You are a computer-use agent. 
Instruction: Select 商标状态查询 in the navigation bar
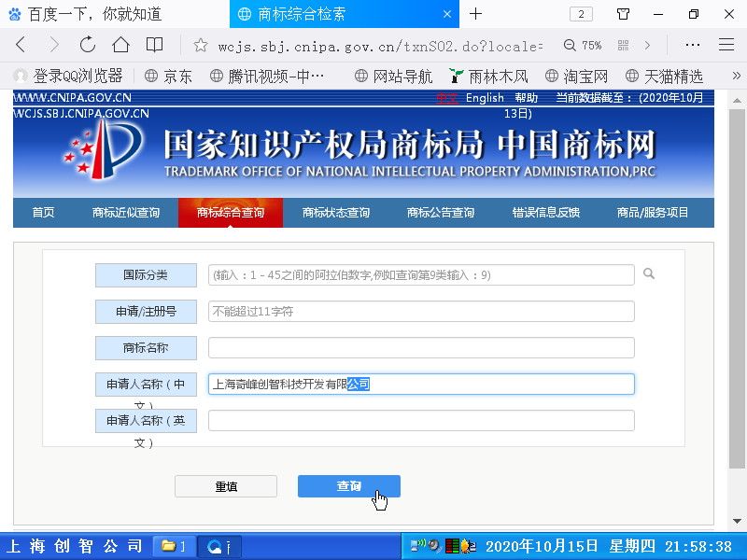pyautogui.click(x=336, y=213)
